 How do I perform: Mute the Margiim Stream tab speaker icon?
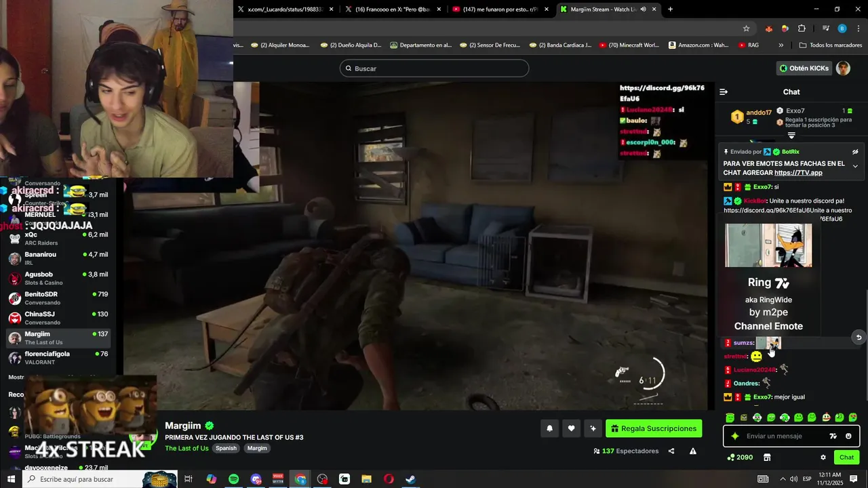coord(643,9)
